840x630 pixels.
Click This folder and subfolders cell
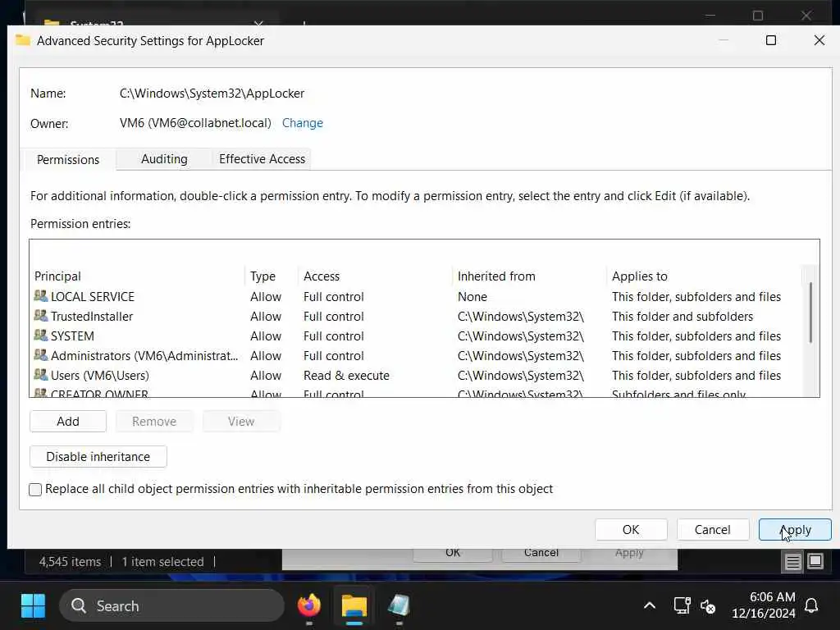click(x=682, y=317)
